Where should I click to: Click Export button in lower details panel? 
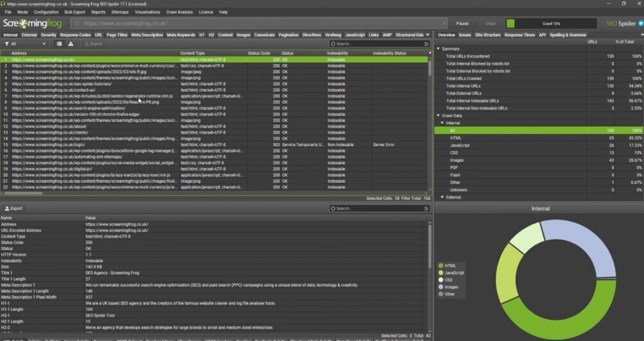[x=13, y=208]
